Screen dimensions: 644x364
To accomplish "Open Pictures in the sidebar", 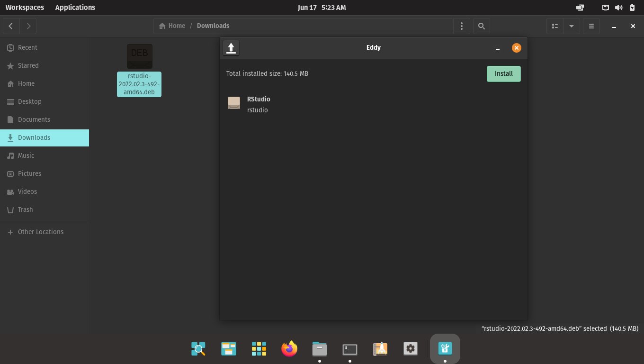I will 45,173.
